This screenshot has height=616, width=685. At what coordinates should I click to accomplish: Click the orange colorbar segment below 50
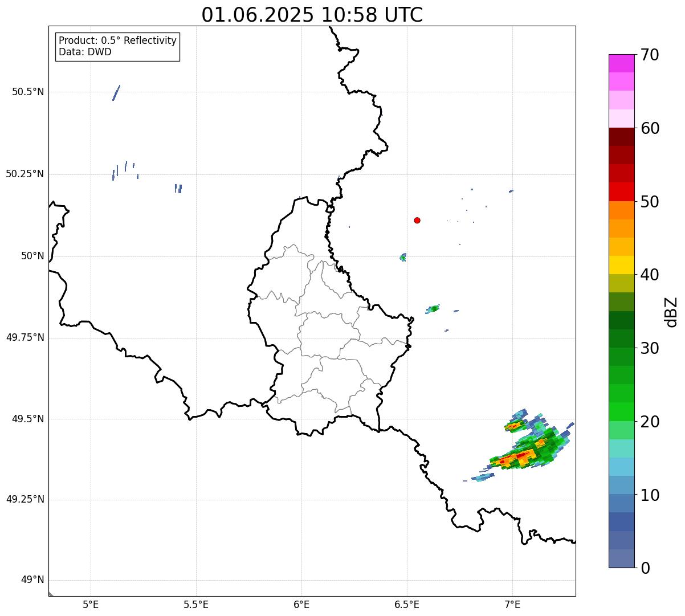click(x=621, y=210)
